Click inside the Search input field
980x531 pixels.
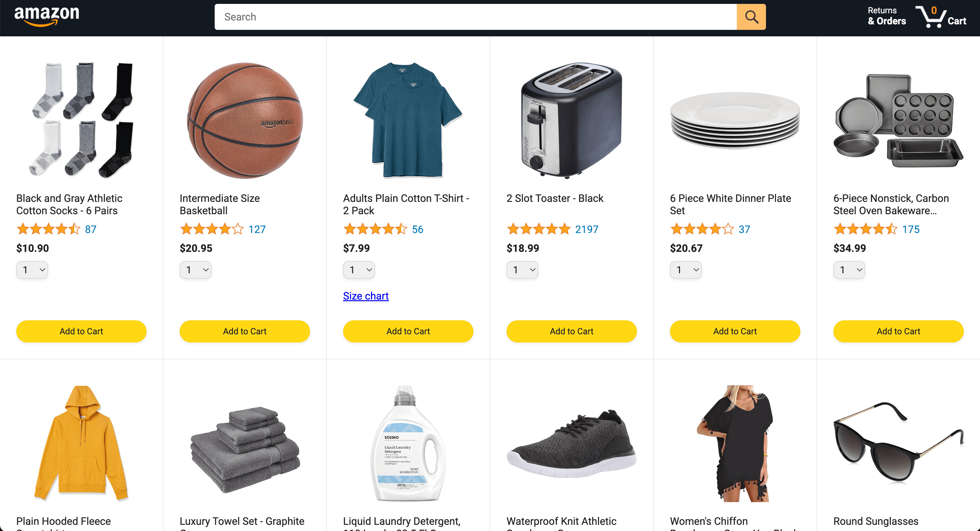pos(475,17)
